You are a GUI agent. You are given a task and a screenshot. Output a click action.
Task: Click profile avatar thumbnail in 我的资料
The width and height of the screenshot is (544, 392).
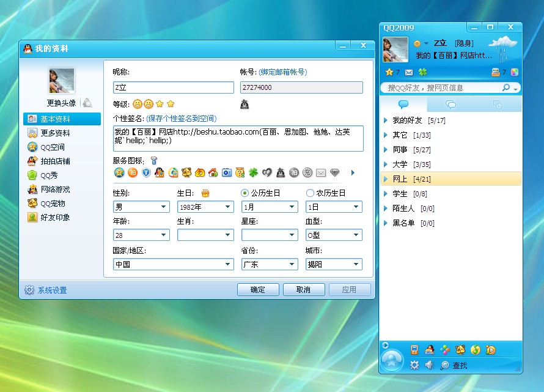pyautogui.click(x=62, y=81)
